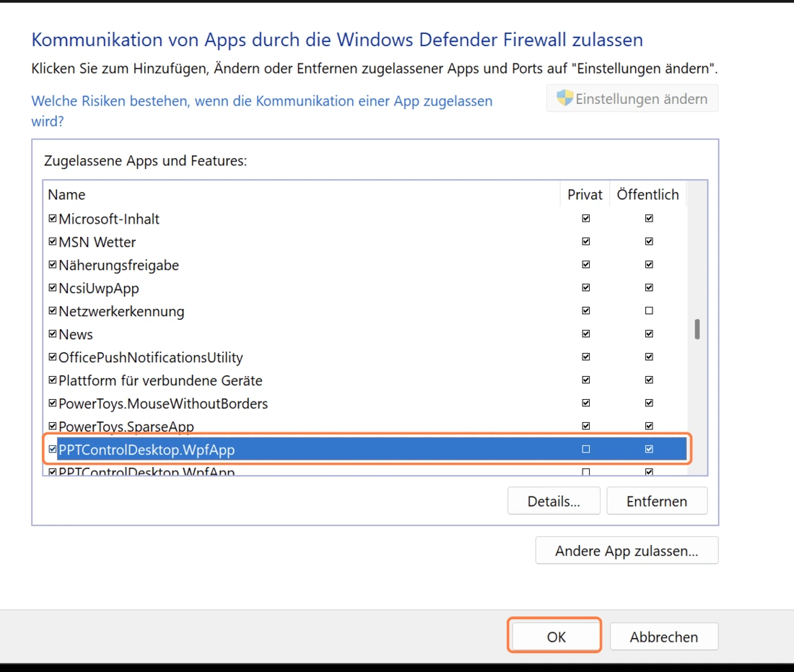Toggle Privat checkbox for Netzwerkerkennung

click(x=586, y=310)
